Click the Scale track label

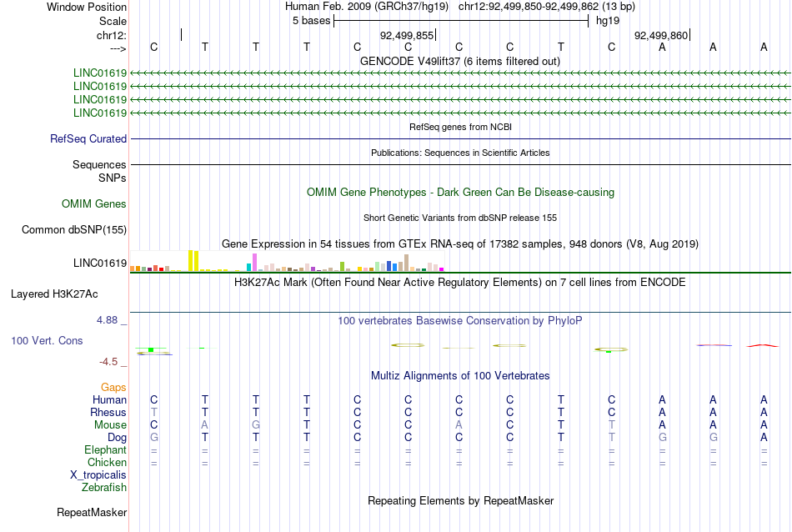click(113, 21)
